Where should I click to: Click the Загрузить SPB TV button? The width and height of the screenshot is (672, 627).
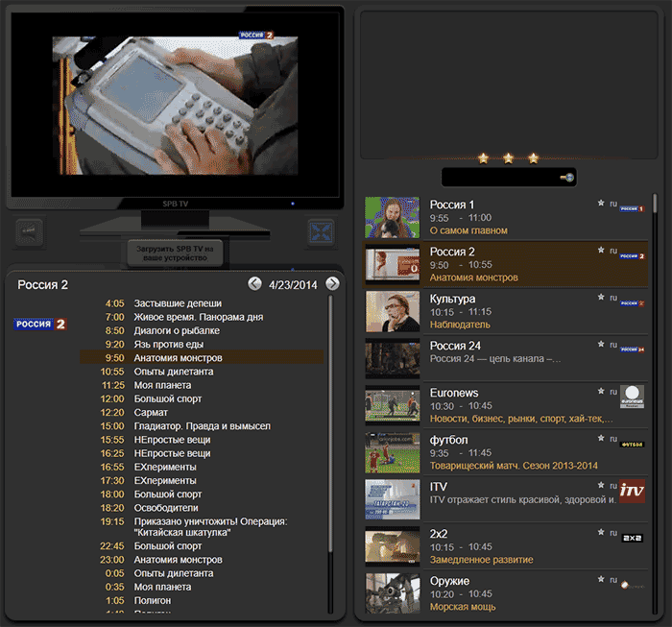coord(175,253)
